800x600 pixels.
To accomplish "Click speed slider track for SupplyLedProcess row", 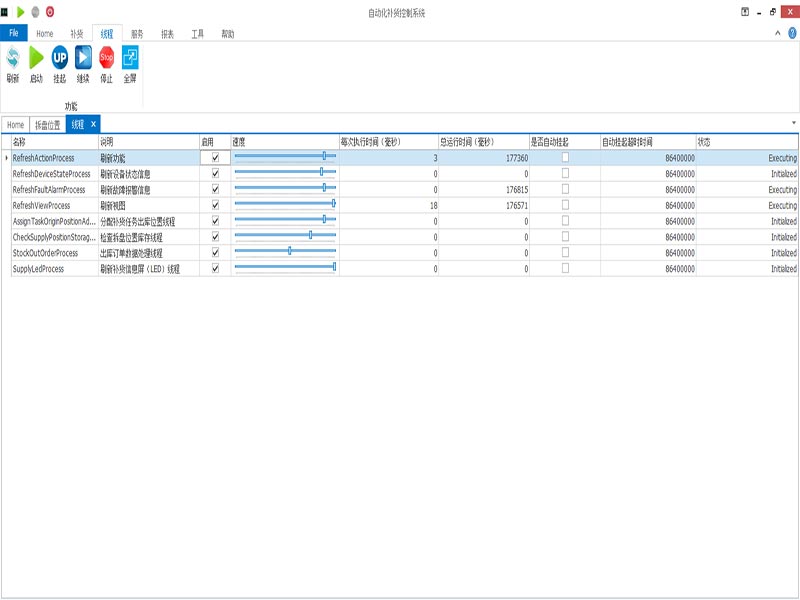I will [x=285, y=269].
